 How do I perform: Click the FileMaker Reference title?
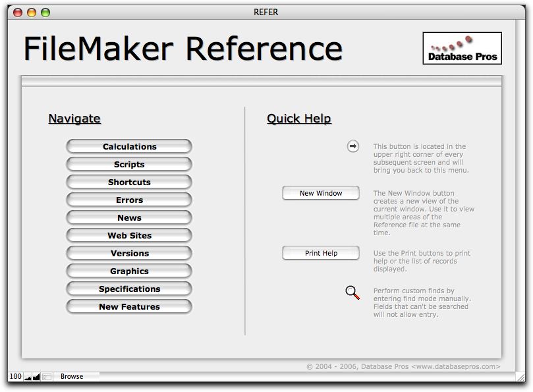pyautogui.click(x=183, y=49)
